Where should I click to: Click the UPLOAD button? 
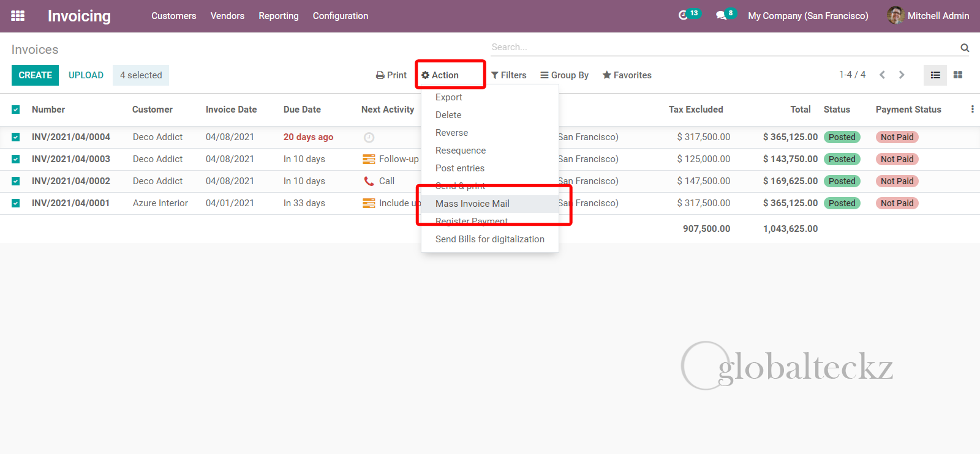tap(86, 75)
